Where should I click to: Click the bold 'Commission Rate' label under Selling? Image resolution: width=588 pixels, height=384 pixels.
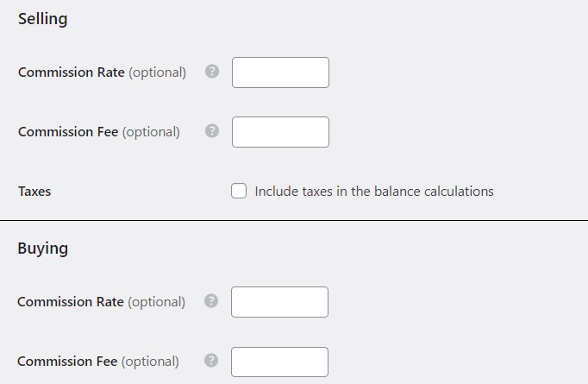coord(71,72)
